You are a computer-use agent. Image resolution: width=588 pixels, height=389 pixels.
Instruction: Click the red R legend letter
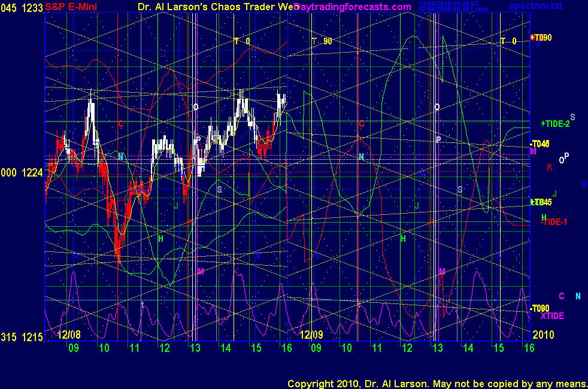(x=549, y=168)
